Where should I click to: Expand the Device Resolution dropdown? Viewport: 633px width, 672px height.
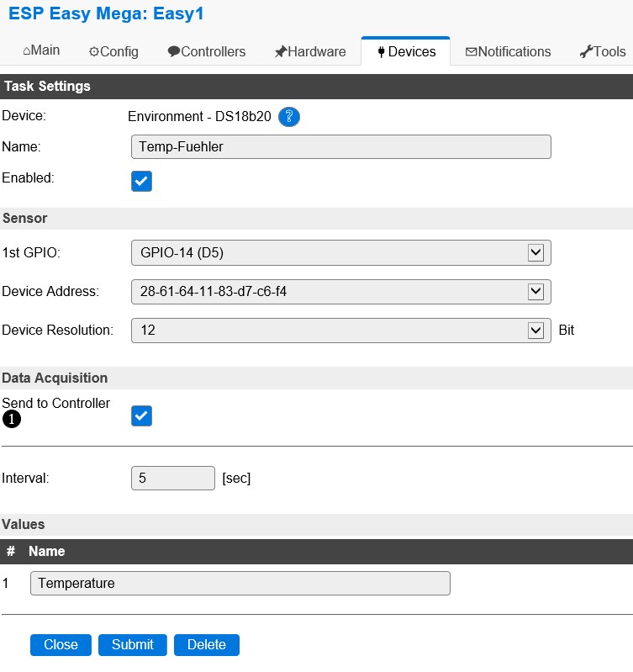coord(340,331)
